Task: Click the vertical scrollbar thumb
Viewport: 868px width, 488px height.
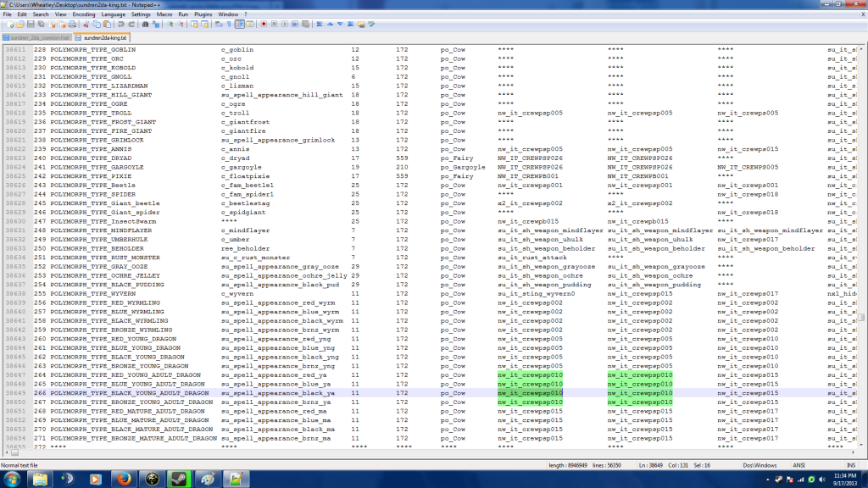Action: point(863,318)
